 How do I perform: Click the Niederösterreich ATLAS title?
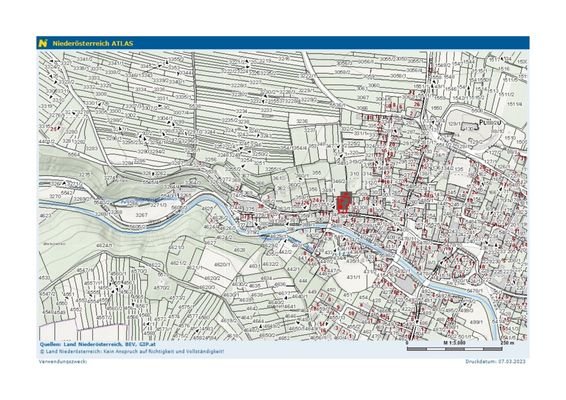click(93, 44)
